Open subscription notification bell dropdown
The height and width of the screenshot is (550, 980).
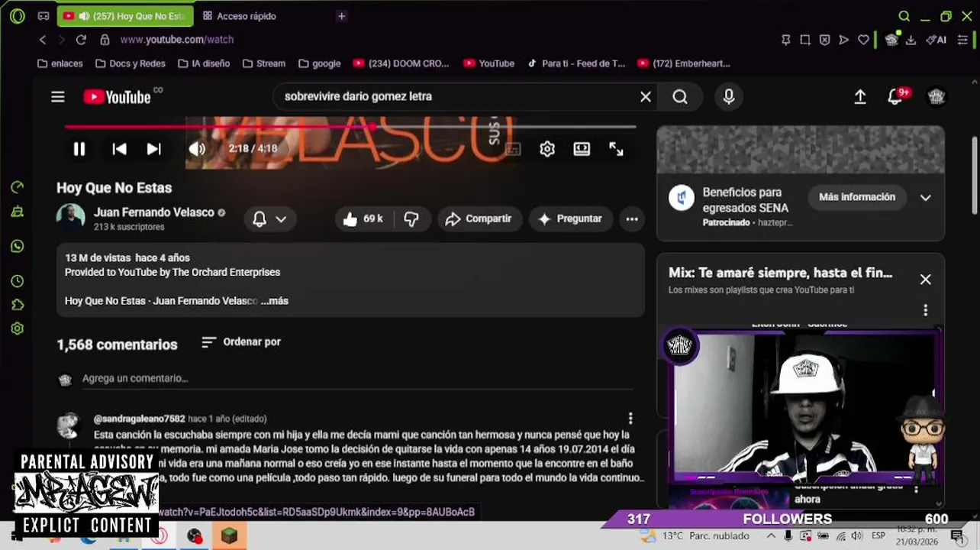click(269, 219)
